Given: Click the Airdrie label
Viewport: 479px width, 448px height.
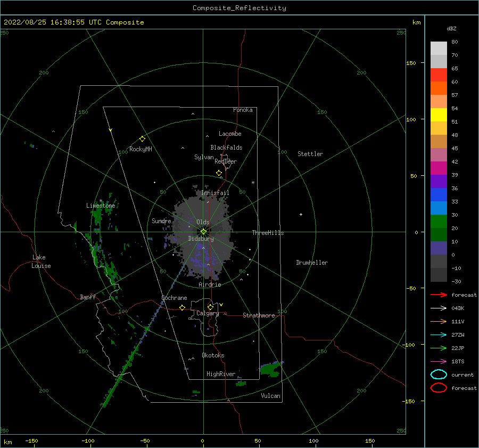Looking at the screenshot, I should point(210,284).
